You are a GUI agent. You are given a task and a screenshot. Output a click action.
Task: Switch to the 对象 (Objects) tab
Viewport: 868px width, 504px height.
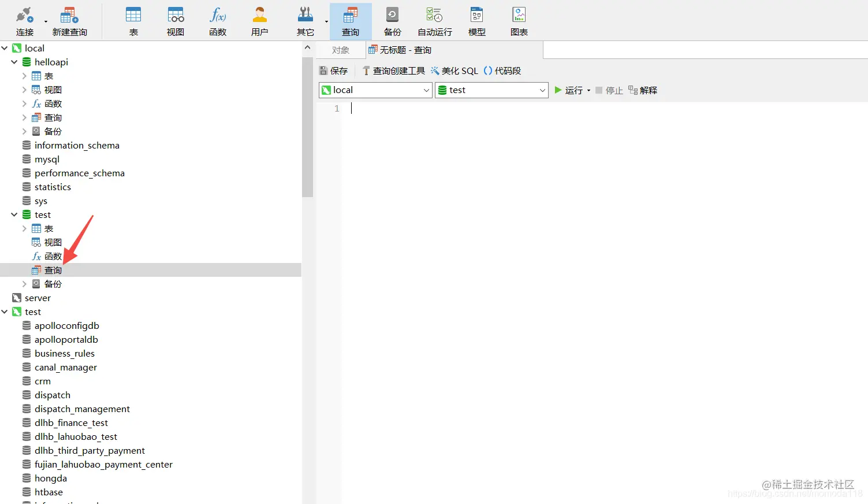[341, 50]
